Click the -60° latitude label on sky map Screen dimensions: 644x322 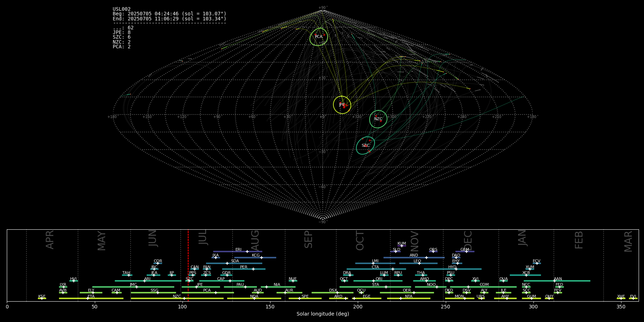click(323, 187)
